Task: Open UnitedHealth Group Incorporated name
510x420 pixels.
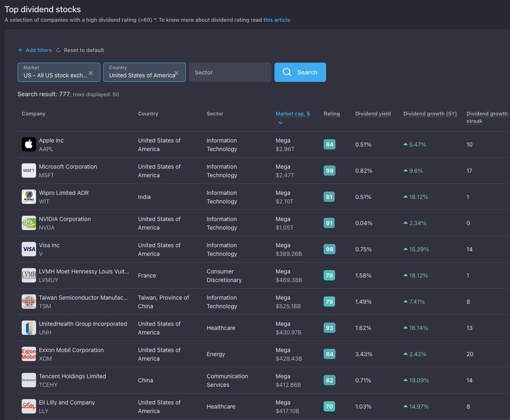Action: click(x=83, y=324)
